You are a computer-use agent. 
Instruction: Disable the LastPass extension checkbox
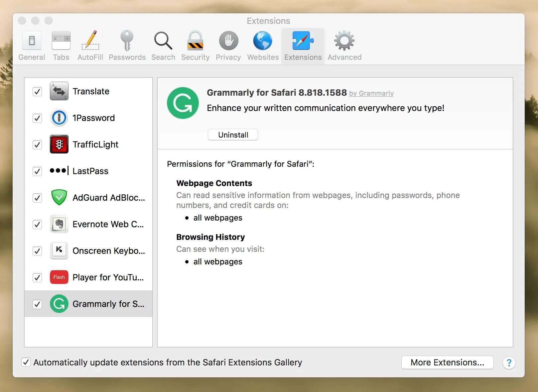(37, 171)
